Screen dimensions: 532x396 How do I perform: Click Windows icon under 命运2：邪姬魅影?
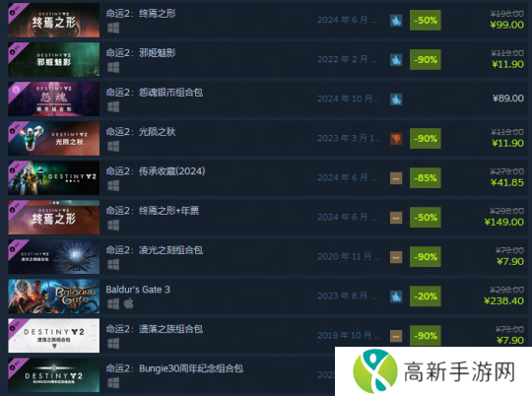[x=113, y=67]
